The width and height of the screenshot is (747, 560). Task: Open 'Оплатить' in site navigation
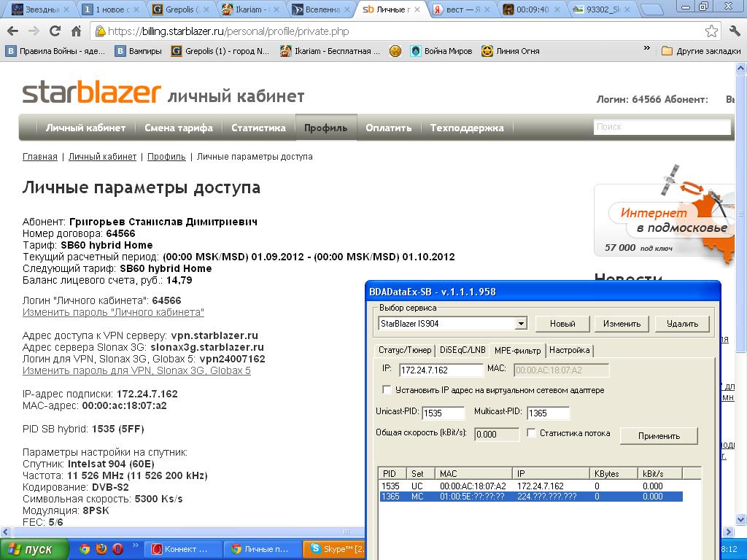click(x=388, y=128)
